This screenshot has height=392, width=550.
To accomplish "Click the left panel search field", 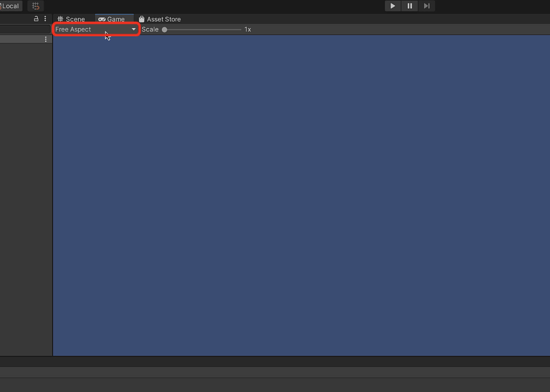I will [25, 29].
